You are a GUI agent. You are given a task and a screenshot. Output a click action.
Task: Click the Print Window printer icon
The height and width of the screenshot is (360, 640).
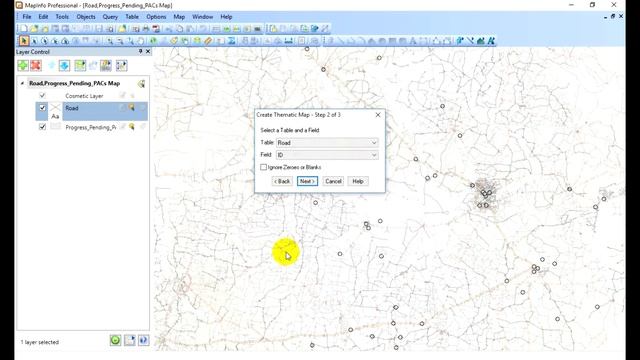146,29
